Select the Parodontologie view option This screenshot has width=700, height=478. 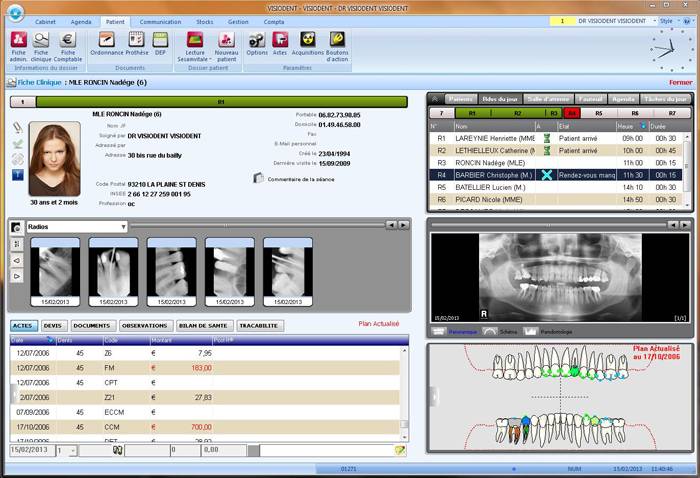click(547, 331)
